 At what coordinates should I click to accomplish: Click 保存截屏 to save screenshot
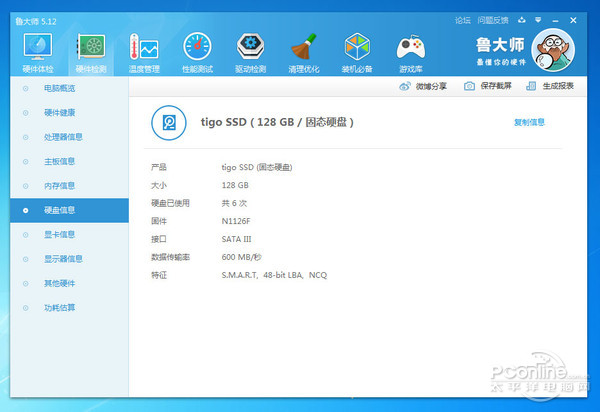(488, 87)
